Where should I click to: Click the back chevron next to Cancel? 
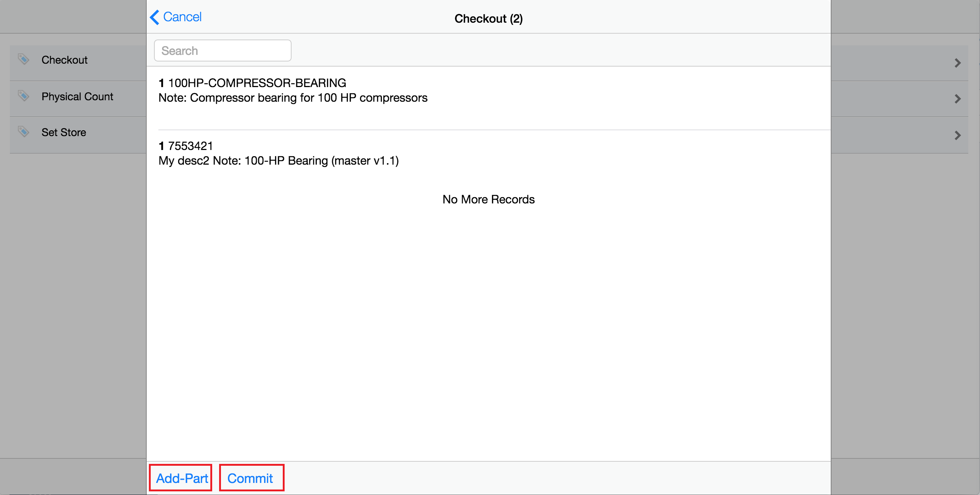coord(154,17)
